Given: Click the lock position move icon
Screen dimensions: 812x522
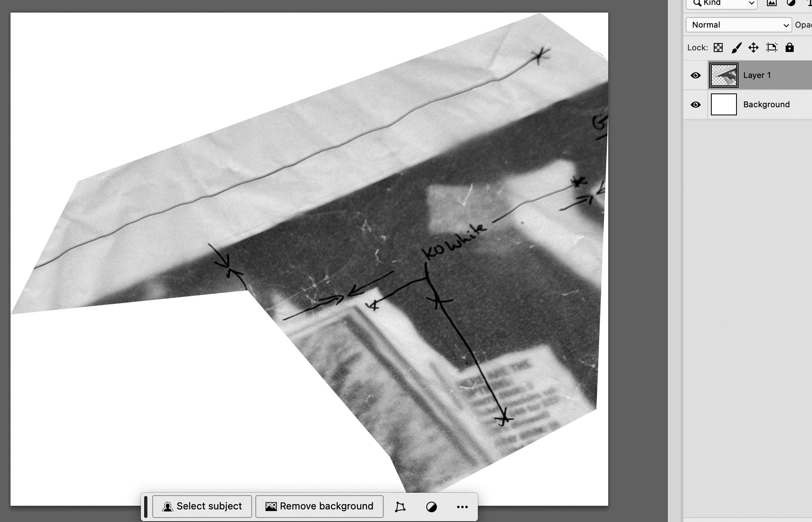Looking at the screenshot, I should click(x=754, y=48).
